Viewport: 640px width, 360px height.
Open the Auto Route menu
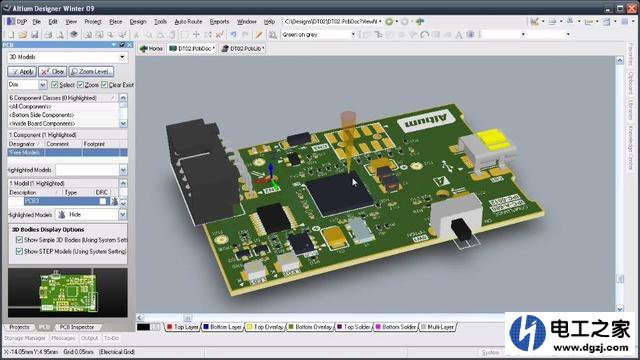point(188,22)
